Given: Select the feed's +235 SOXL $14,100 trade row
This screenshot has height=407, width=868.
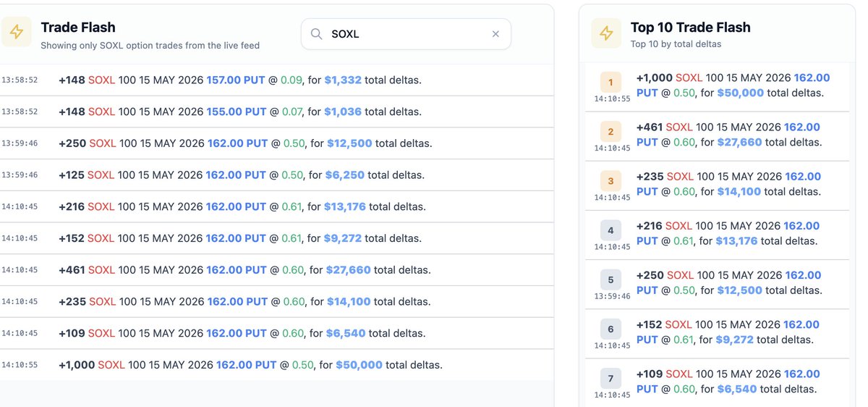Looking at the screenshot, I should click(x=277, y=302).
